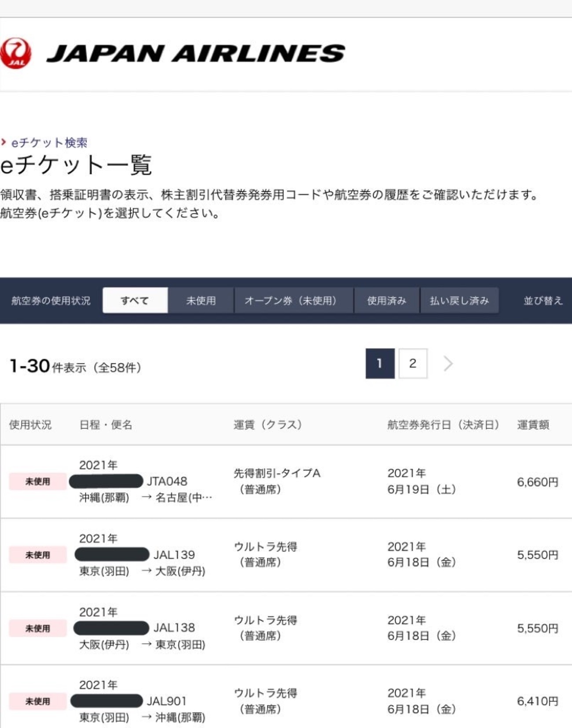This screenshot has width=572, height=728.
Task: Click the 航空券の使用状況 filter label
Action: click(51, 301)
